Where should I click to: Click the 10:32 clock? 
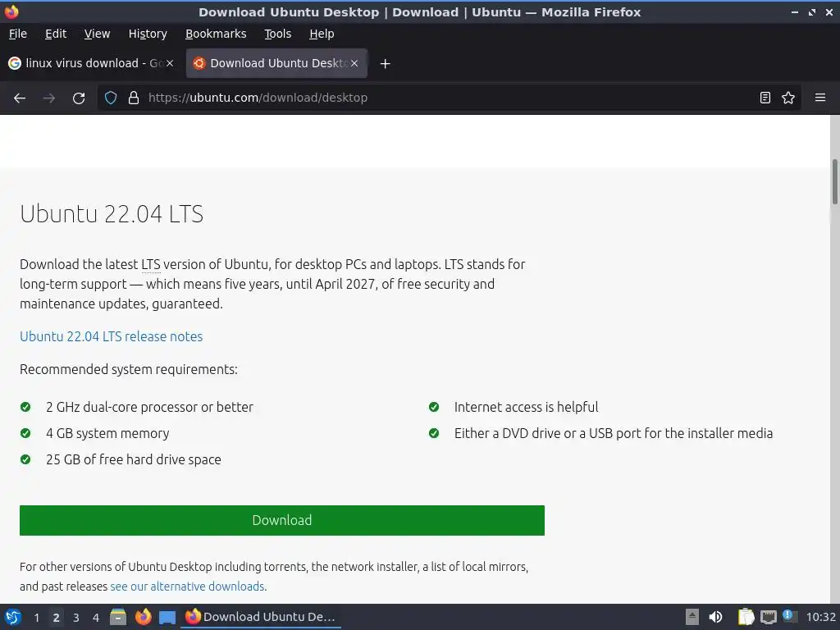820,617
